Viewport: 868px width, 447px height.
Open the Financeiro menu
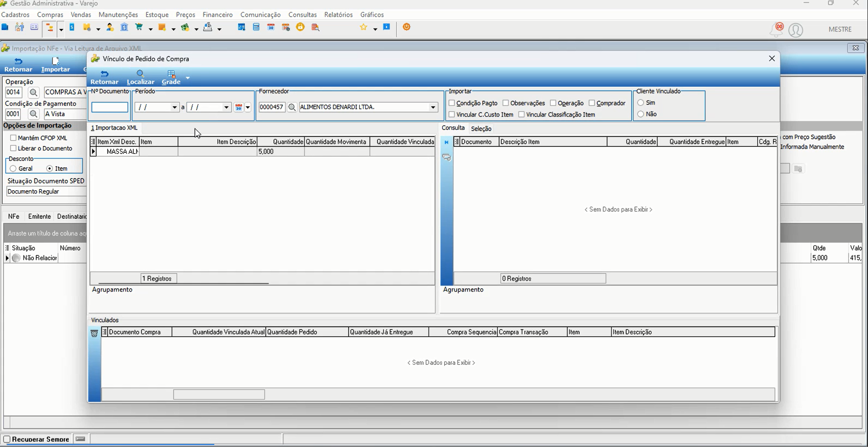[x=217, y=14]
